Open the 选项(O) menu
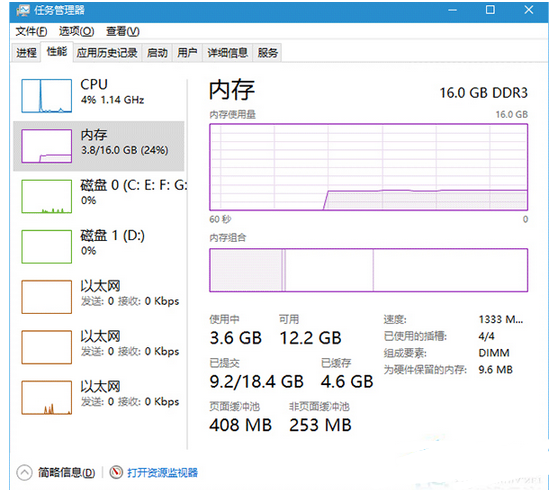 pos(76,32)
